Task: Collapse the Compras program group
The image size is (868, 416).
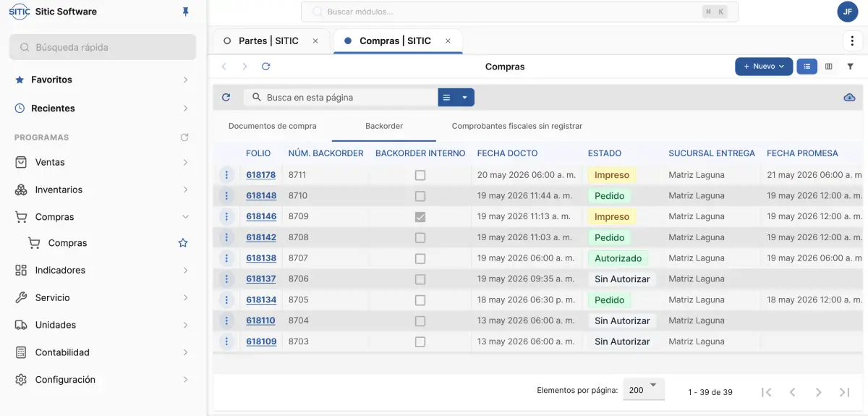Action: 102,216
